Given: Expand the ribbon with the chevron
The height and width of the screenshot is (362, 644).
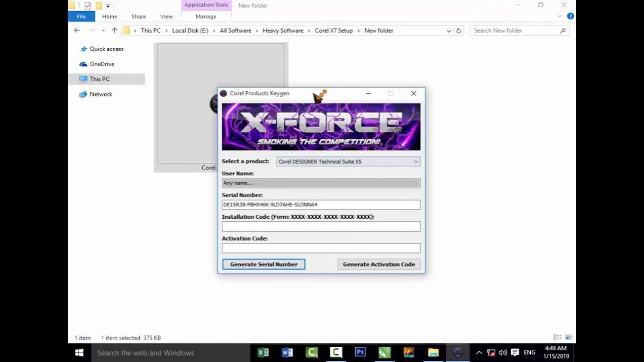Looking at the screenshot, I should click(x=560, y=17).
